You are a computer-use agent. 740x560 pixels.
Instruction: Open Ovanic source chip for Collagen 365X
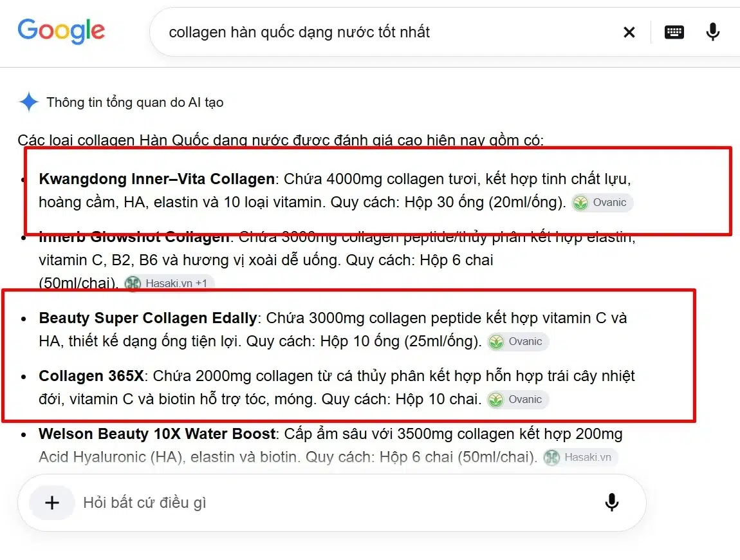coord(518,400)
